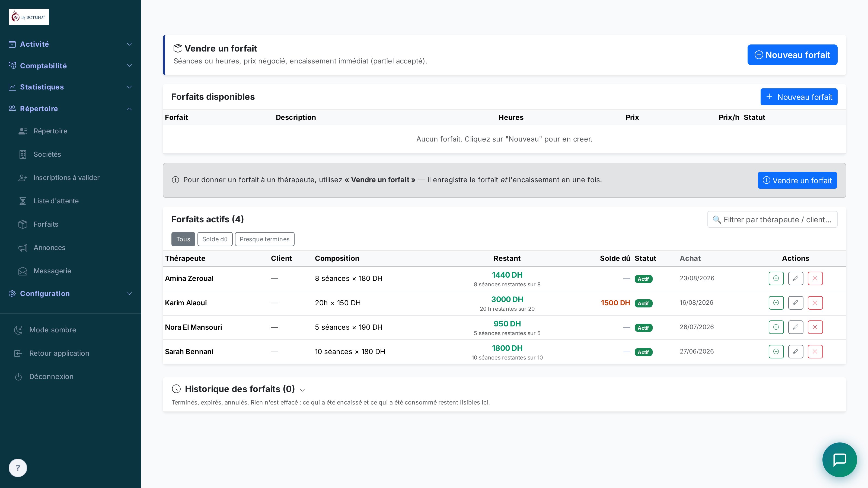Click the date 23/08/2026

pyautogui.click(x=697, y=278)
